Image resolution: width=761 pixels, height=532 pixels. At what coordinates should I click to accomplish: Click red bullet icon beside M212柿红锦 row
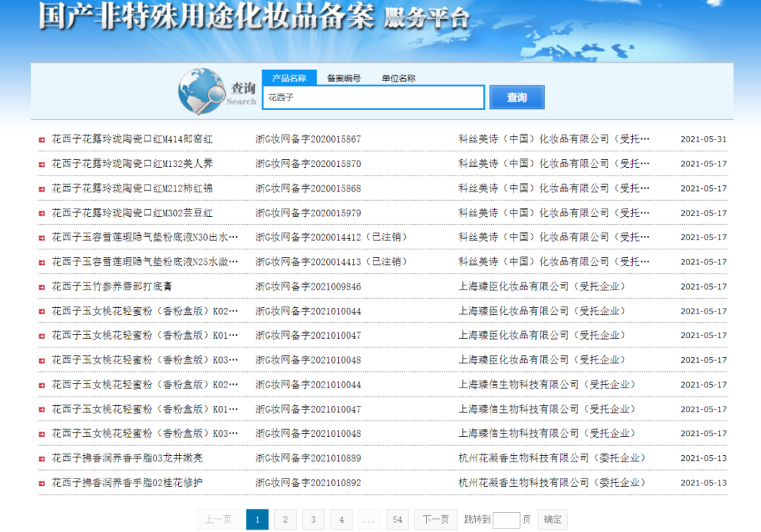coord(42,189)
